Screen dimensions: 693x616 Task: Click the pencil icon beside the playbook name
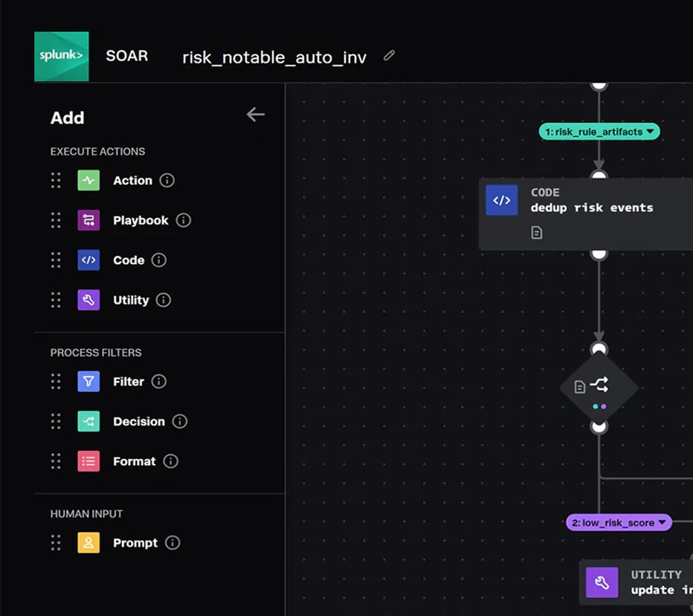coord(388,55)
